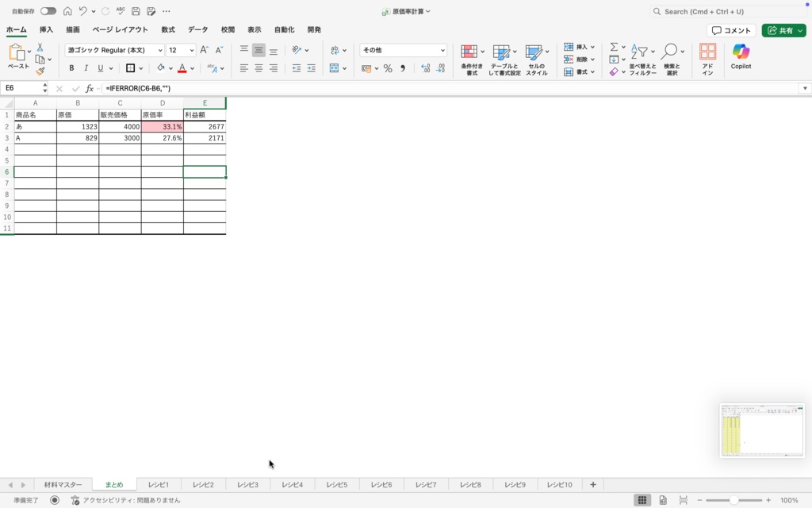Increase decimal places
The width and height of the screenshot is (812, 508).
pyautogui.click(x=425, y=68)
